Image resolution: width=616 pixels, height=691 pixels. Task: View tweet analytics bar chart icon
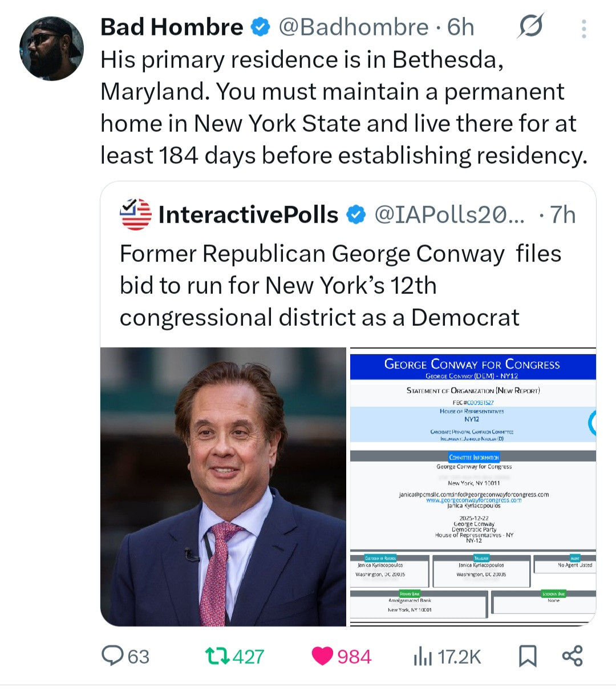coord(422,657)
